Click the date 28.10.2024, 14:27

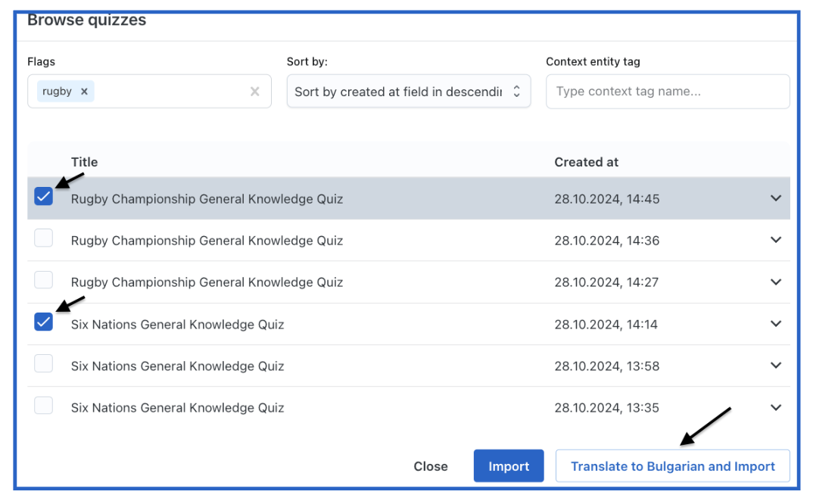click(606, 282)
